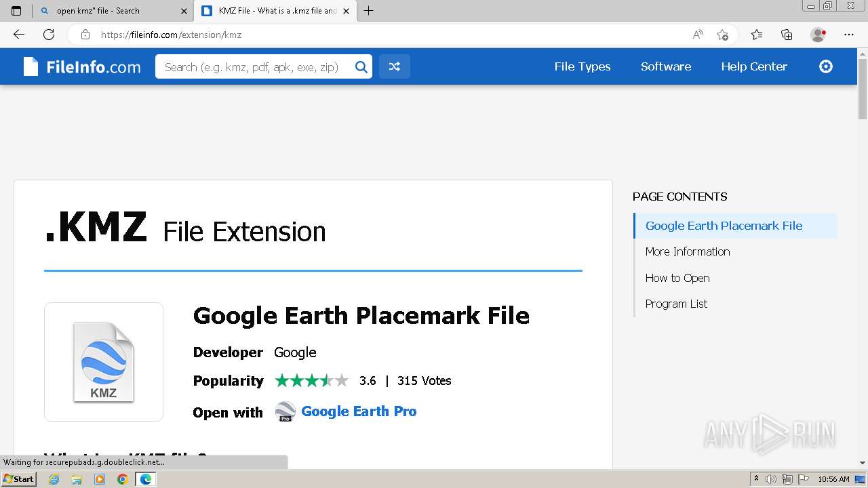This screenshot has width=868, height=488.
Task: Open media player from taskbar
Action: coord(100,479)
